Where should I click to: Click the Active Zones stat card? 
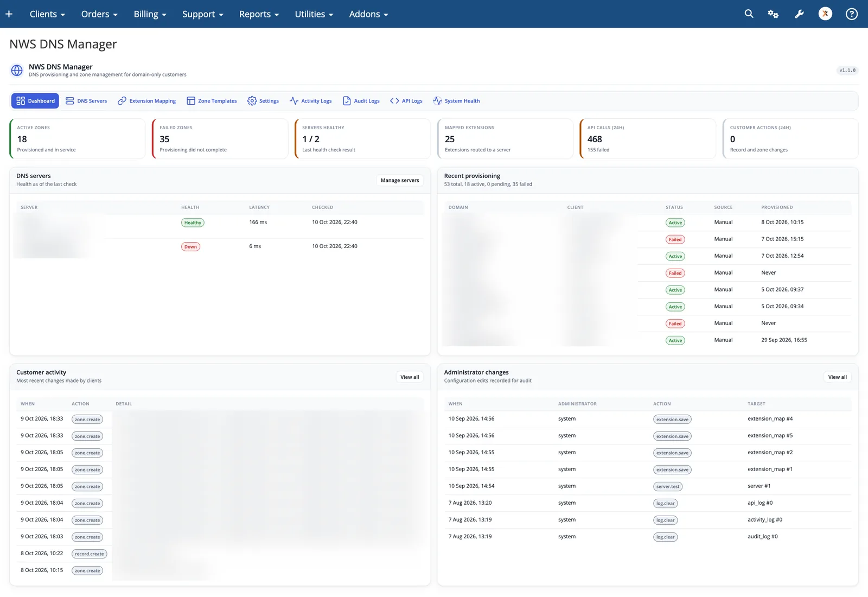78,139
